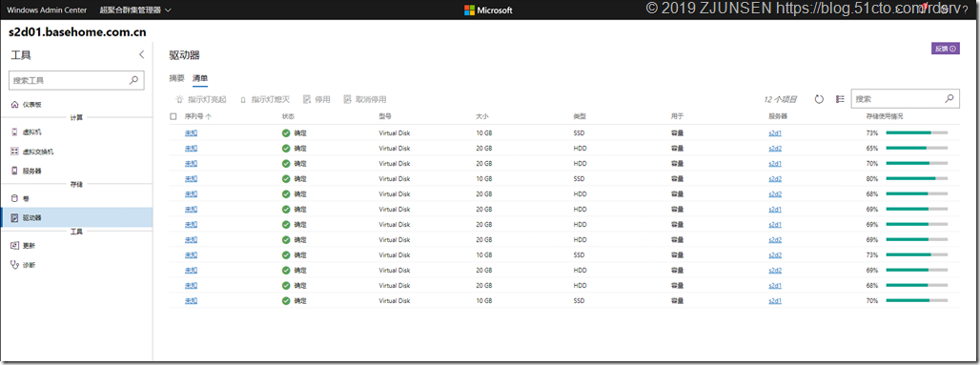980x365 pixels.
Task: Click 10 GB in the 80% row
Action: click(x=483, y=179)
